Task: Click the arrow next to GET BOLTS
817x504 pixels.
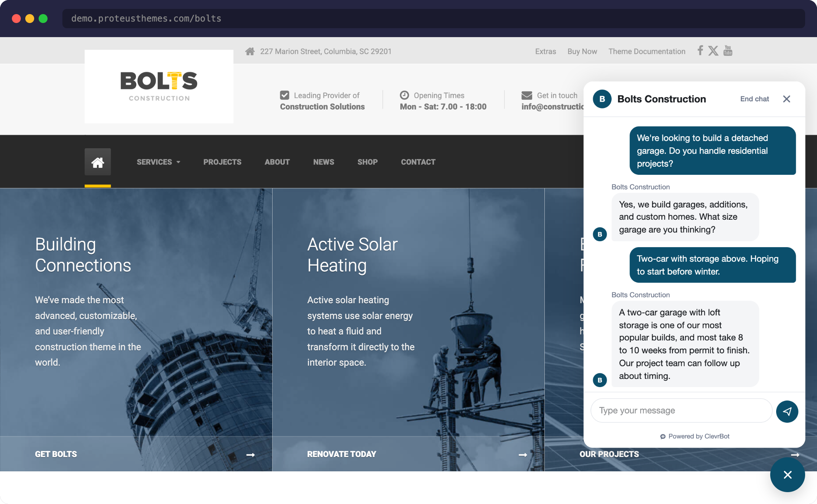Action: pyautogui.click(x=251, y=455)
